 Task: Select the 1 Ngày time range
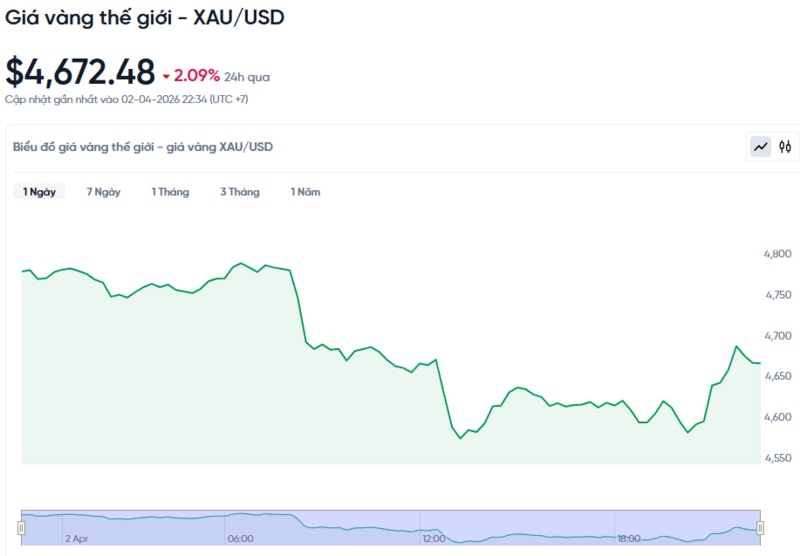pyautogui.click(x=39, y=192)
